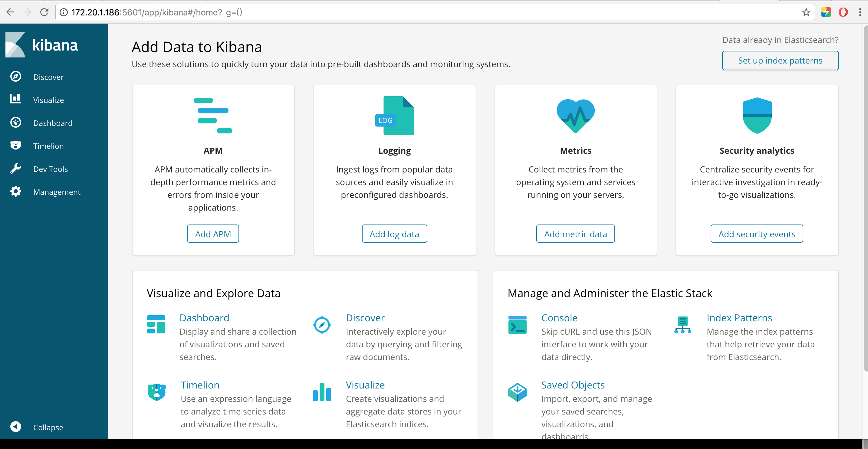Click the Timelion bear icon under Explore Data
Screen dimensions: 868x449
coord(157,392)
